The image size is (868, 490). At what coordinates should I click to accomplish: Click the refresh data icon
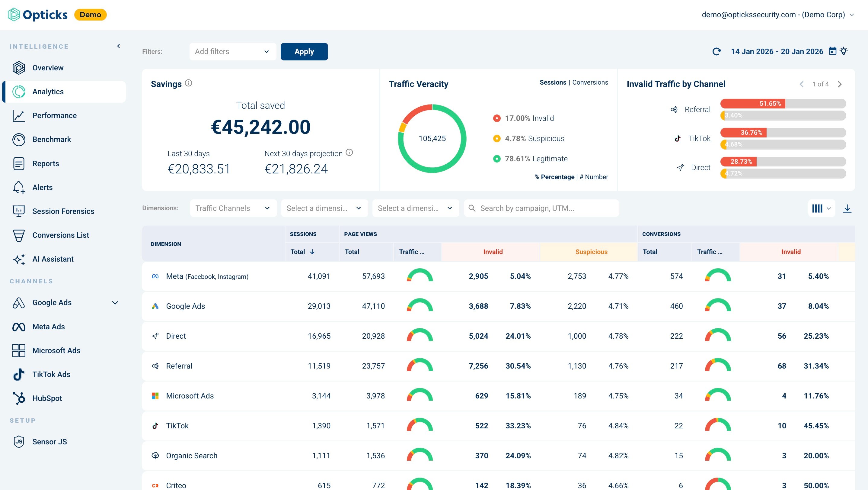[716, 52]
